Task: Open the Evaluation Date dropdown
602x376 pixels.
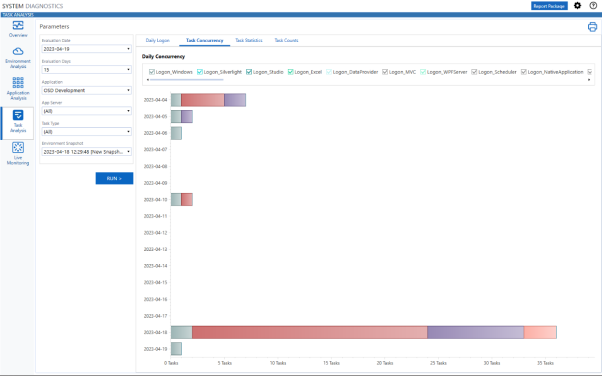Action: click(86, 49)
